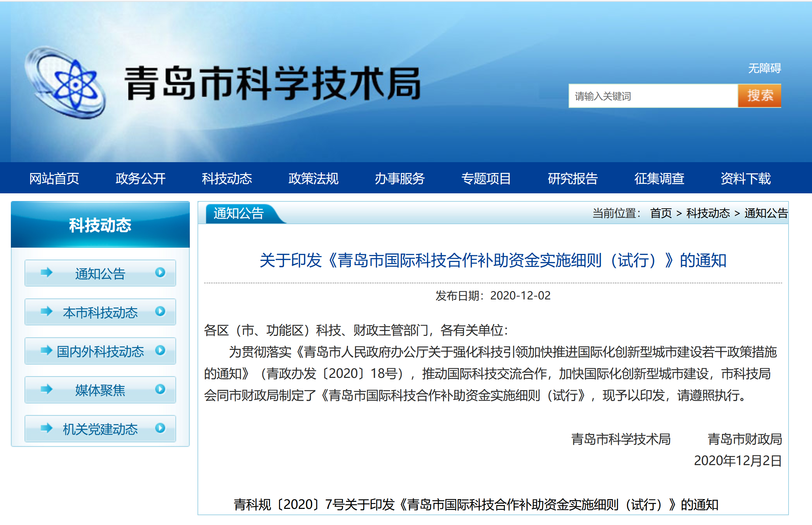This screenshot has width=812, height=525.
Task: Open 国内外科技动态 in the left sidebar
Action: point(100,351)
